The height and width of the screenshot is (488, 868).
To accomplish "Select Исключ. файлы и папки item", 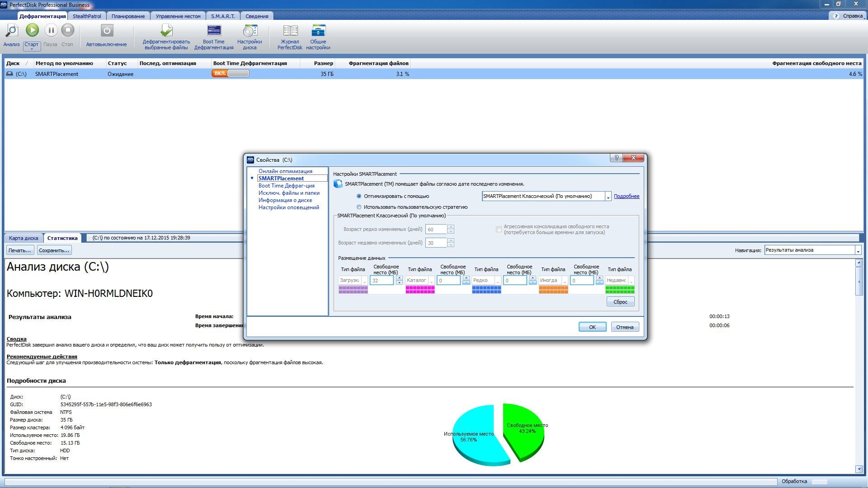I will click(x=289, y=193).
